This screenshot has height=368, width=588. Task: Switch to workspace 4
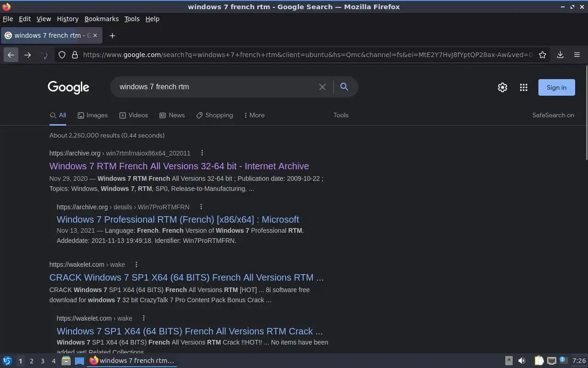(53, 361)
